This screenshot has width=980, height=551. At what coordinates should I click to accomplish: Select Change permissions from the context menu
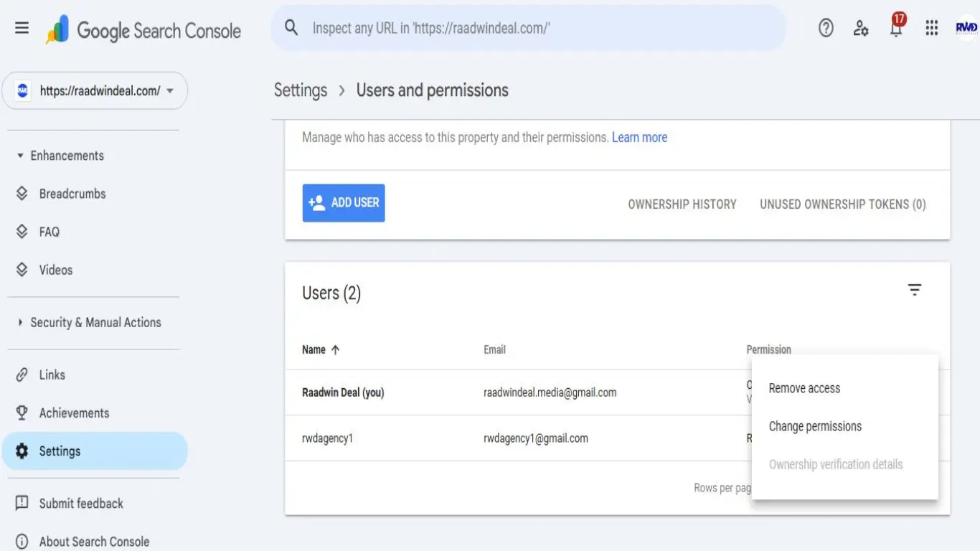(x=815, y=426)
